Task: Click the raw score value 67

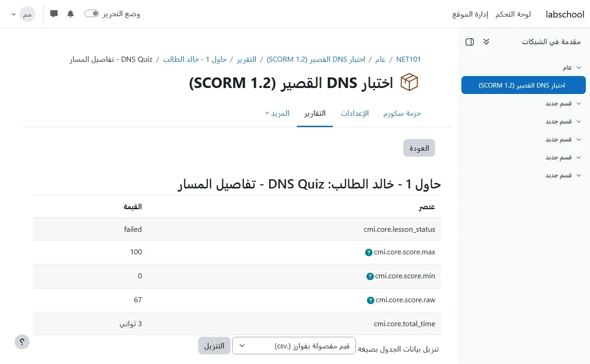Action: click(138, 300)
